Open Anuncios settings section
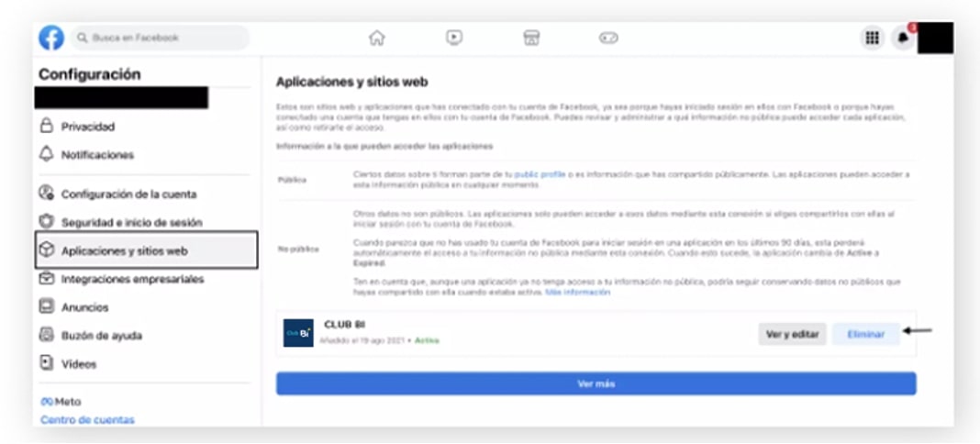The height and width of the screenshot is (444, 980). (x=84, y=307)
